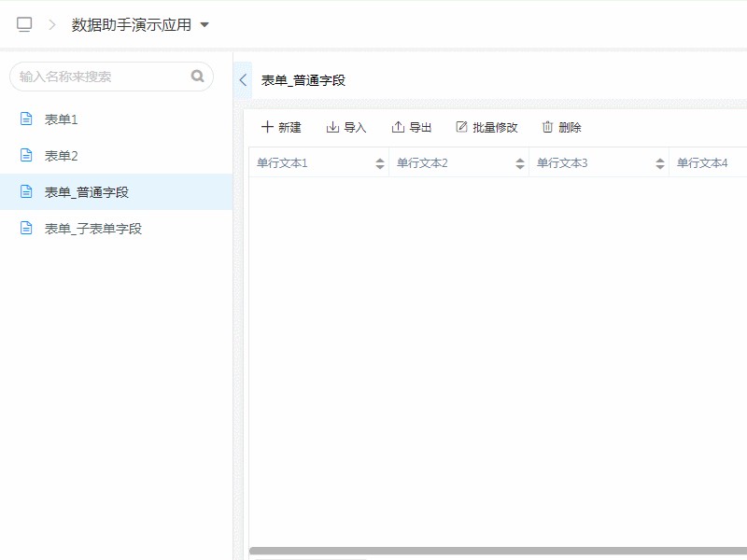This screenshot has height=560, width=747.
Task: Click the 新建 plus icon
Action: [x=268, y=127]
